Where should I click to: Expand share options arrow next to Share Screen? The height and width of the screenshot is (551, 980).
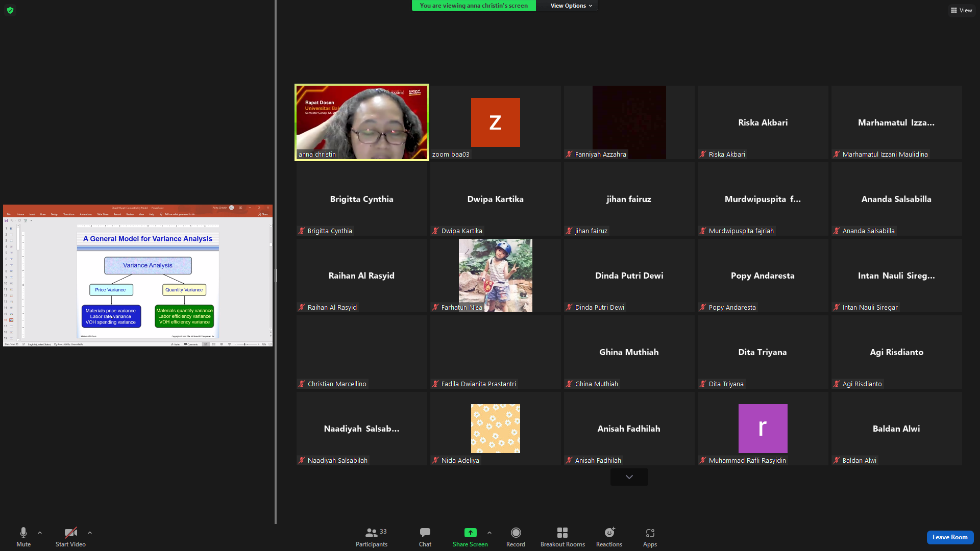click(489, 533)
